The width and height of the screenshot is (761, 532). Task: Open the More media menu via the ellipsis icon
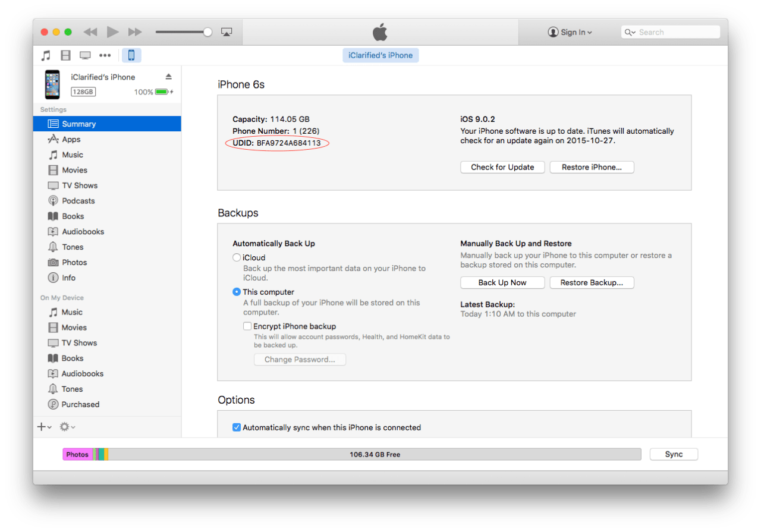pos(105,55)
